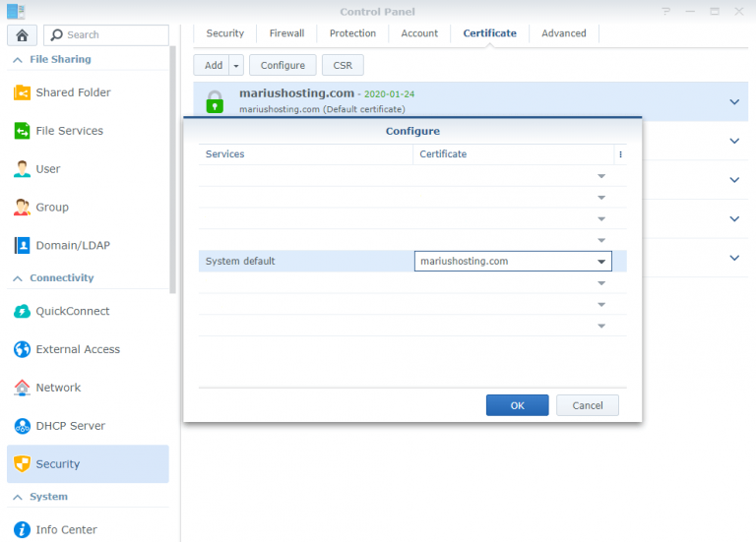Switch to the Advanced tab
The width and height of the screenshot is (756, 542).
564,33
